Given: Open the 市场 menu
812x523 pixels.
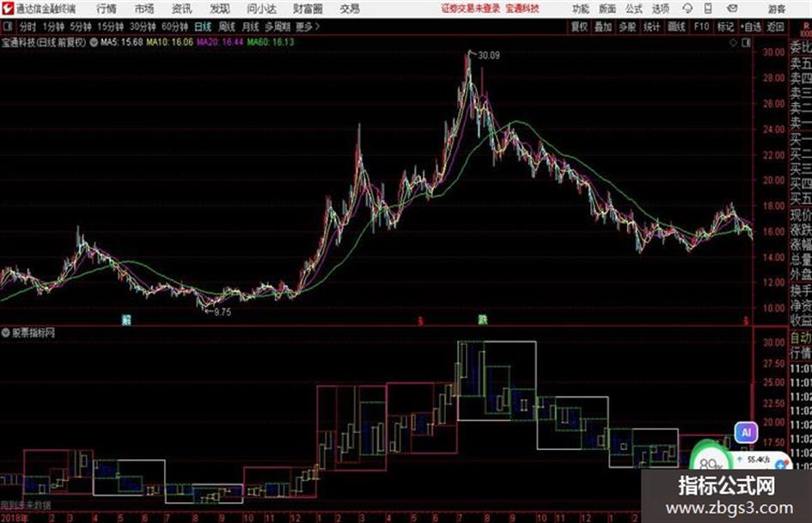Looking at the screenshot, I should tap(144, 9).
